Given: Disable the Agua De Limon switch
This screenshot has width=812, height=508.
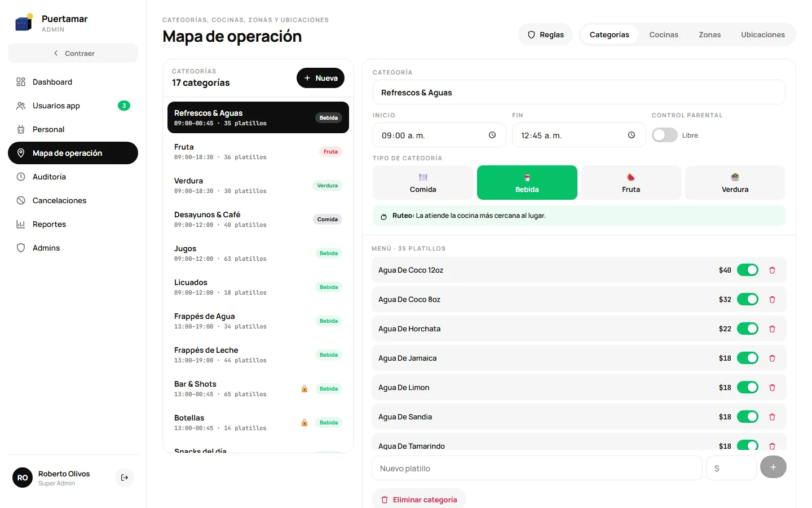Looking at the screenshot, I should [x=748, y=388].
